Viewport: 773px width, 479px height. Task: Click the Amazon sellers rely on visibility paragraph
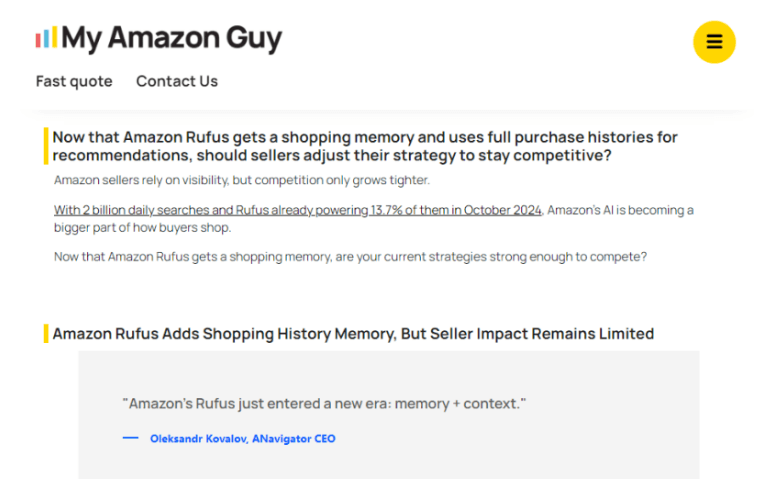click(x=242, y=180)
